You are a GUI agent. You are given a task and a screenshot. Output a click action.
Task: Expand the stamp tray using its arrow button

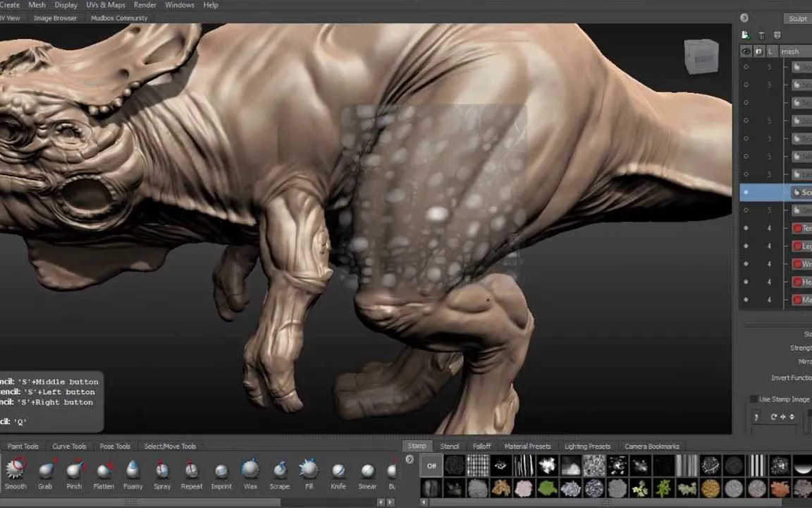pos(410,459)
